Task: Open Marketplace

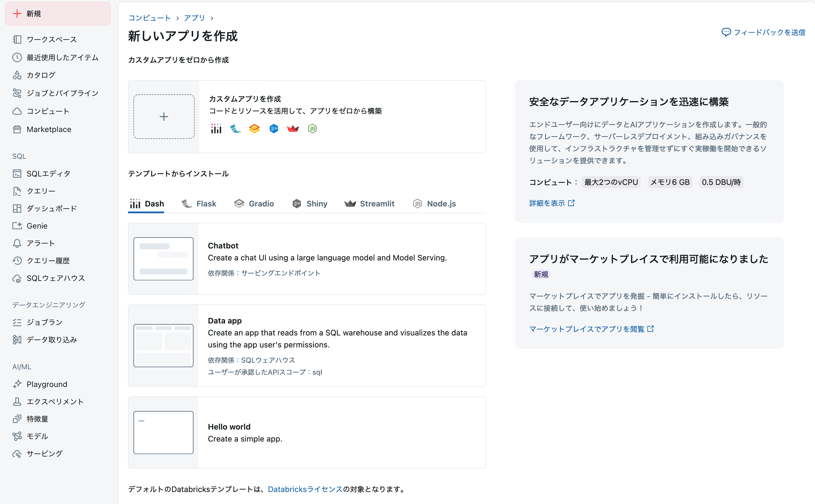Action: coord(49,129)
